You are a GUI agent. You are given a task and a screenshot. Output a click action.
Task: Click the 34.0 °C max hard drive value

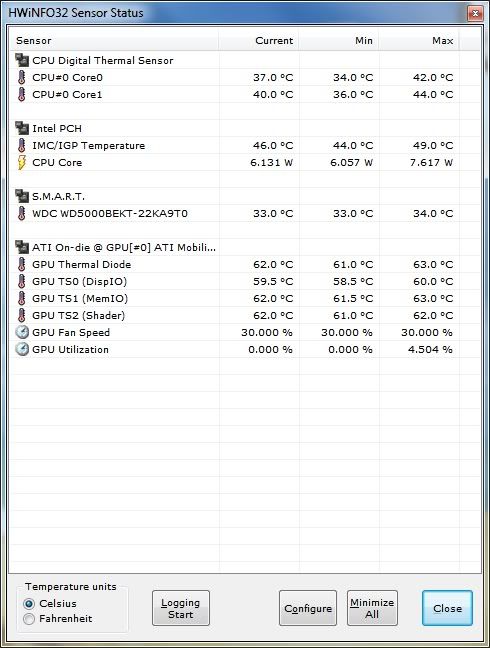click(433, 213)
